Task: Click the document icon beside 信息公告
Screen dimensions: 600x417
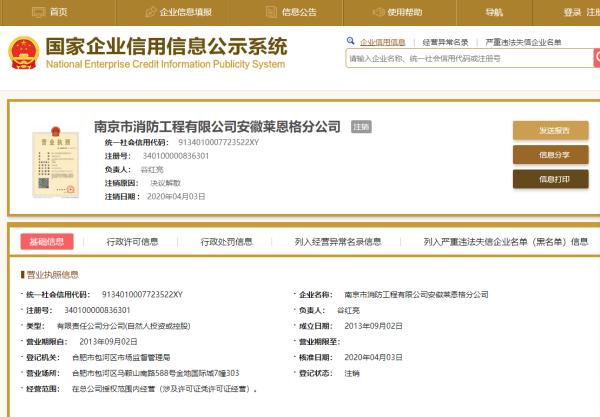Action: [271, 12]
